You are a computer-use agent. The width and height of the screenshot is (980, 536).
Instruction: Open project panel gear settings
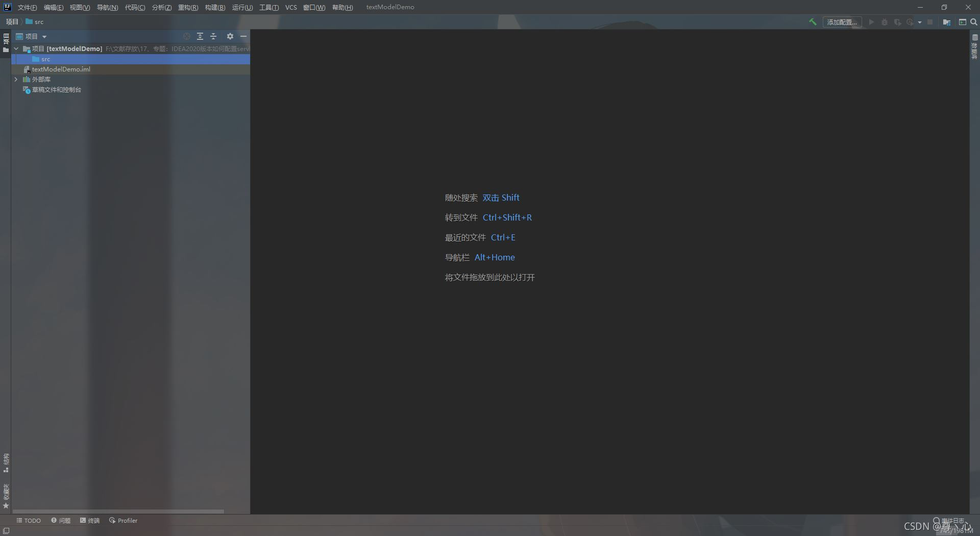230,36
